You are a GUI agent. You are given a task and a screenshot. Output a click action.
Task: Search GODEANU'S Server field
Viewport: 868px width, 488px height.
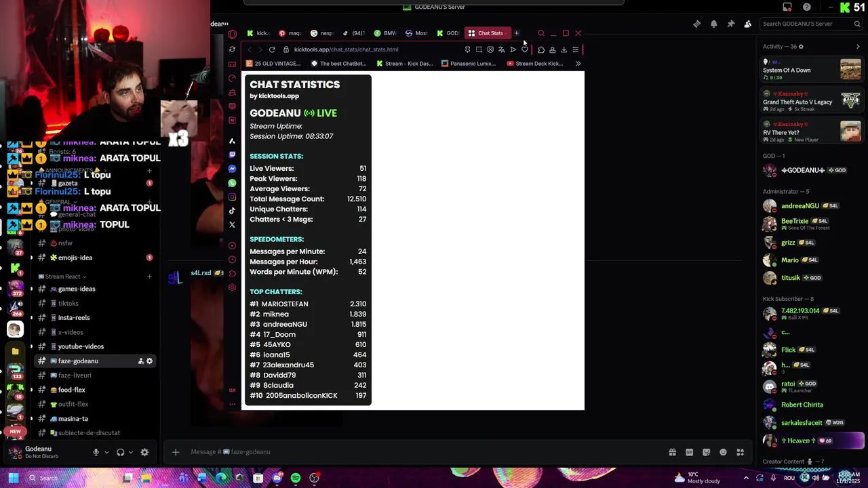(x=810, y=24)
